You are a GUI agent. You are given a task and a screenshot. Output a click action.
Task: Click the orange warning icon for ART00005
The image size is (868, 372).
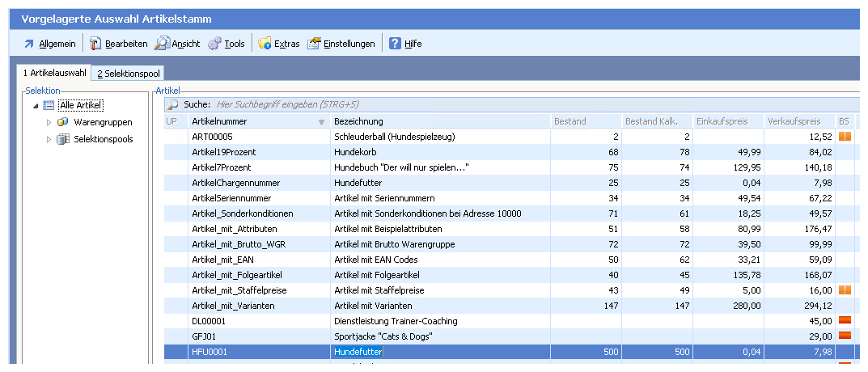tap(845, 137)
